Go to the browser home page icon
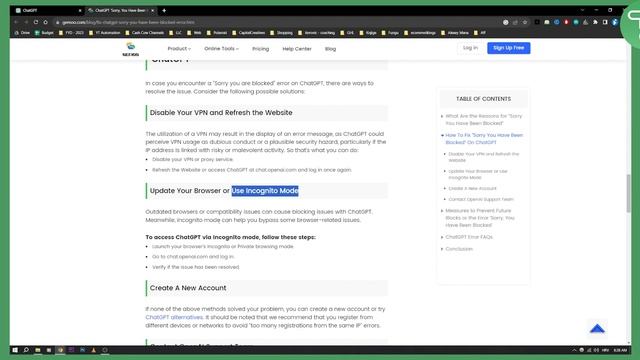 [46, 22]
